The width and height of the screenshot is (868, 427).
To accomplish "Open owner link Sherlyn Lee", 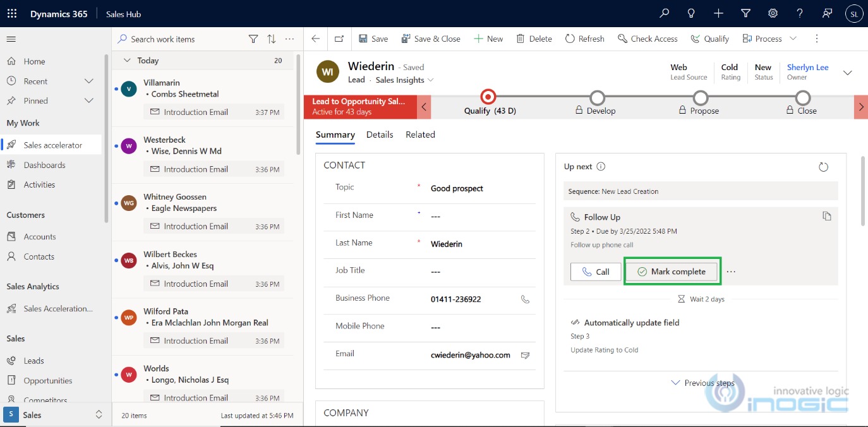I will pyautogui.click(x=807, y=67).
